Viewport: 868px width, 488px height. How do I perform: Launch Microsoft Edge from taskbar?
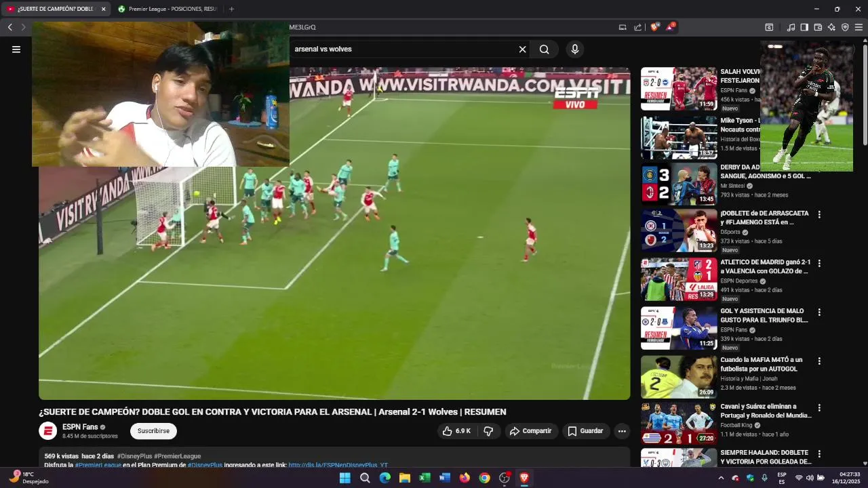tap(384, 478)
